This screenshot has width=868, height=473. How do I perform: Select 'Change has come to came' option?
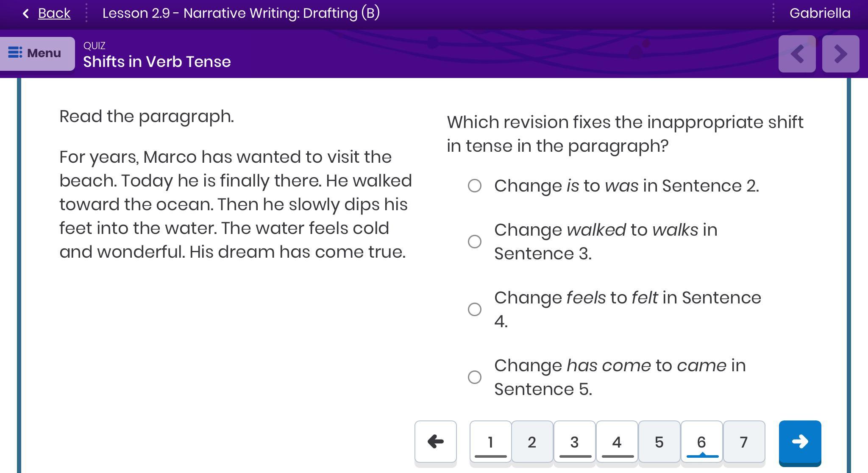pyautogui.click(x=475, y=377)
